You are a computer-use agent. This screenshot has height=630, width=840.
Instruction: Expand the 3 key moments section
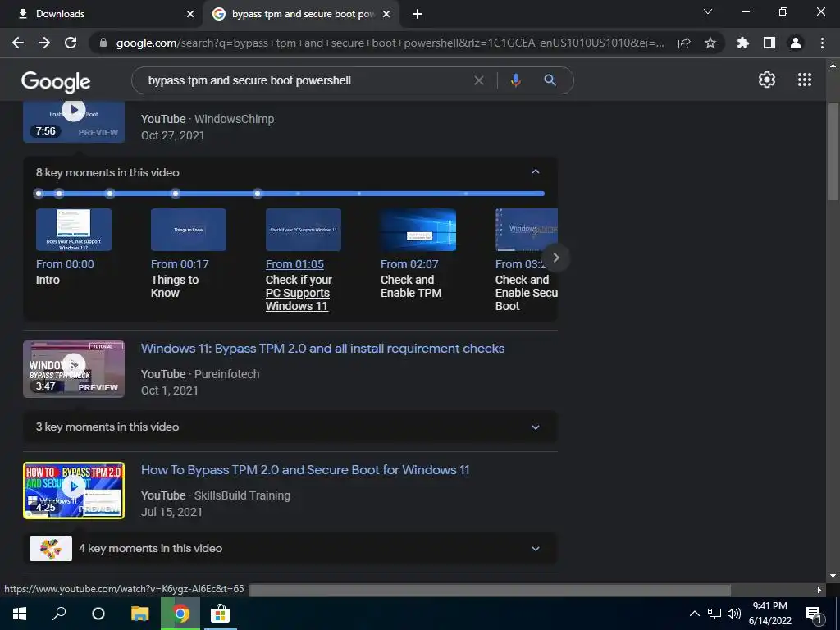click(535, 427)
